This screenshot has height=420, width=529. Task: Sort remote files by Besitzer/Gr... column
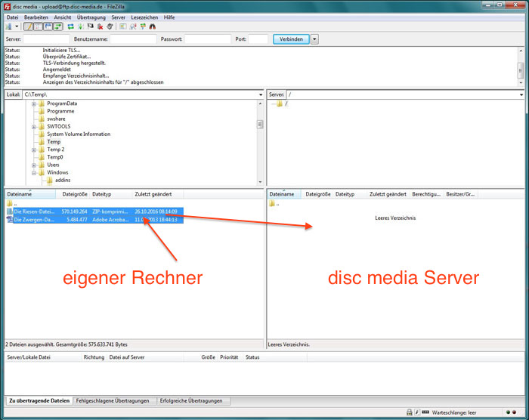pos(460,194)
